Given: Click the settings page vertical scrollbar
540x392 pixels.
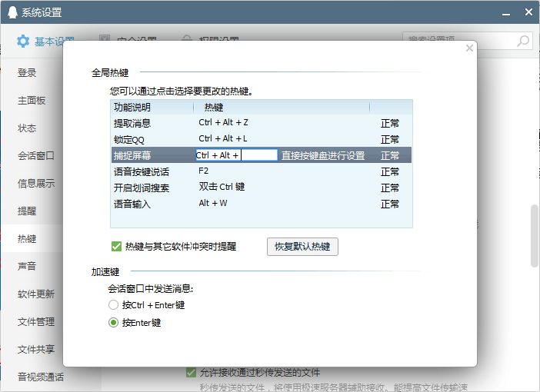Looking at the screenshot, I should tap(534, 236).
